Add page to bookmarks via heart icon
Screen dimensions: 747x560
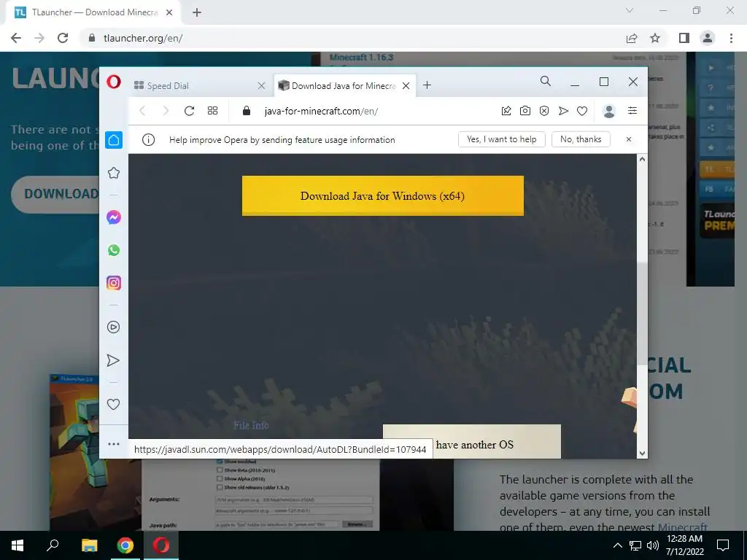(x=582, y=111)
